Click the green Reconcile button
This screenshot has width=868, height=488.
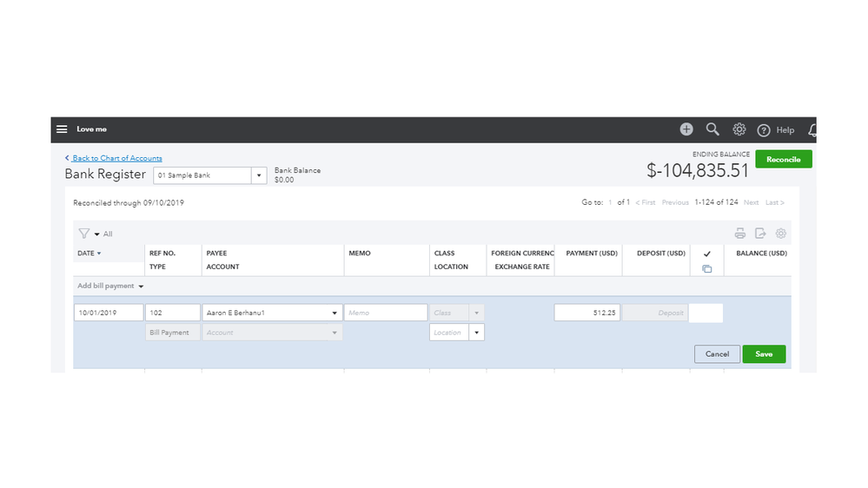[783, 160]
